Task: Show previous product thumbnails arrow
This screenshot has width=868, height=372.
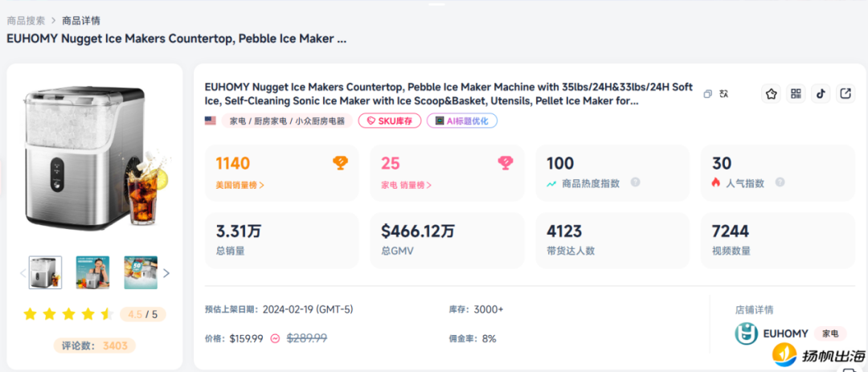Action: tap(23, 273)
